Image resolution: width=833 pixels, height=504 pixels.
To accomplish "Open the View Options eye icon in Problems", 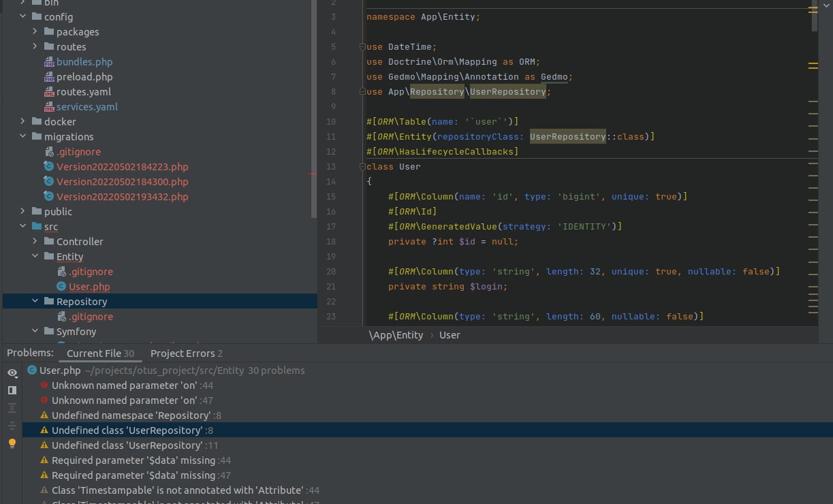I will click(12, 373).
